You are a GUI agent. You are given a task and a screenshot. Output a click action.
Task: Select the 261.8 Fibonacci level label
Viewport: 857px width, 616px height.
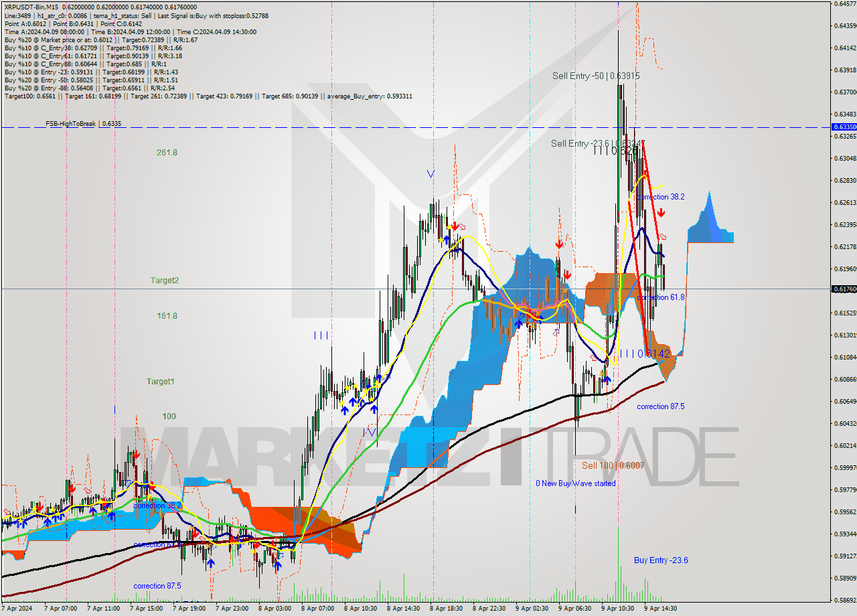167,153
